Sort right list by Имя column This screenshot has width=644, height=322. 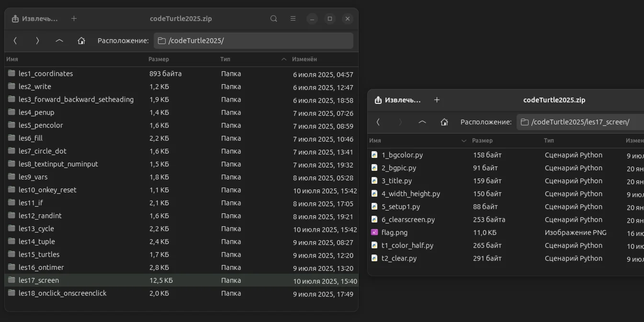tap(375, 141)
